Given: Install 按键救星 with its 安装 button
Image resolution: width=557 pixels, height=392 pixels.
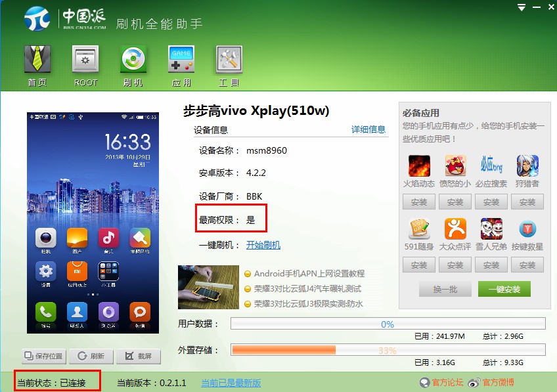Looking at the screenshot, I should (527, 265).
